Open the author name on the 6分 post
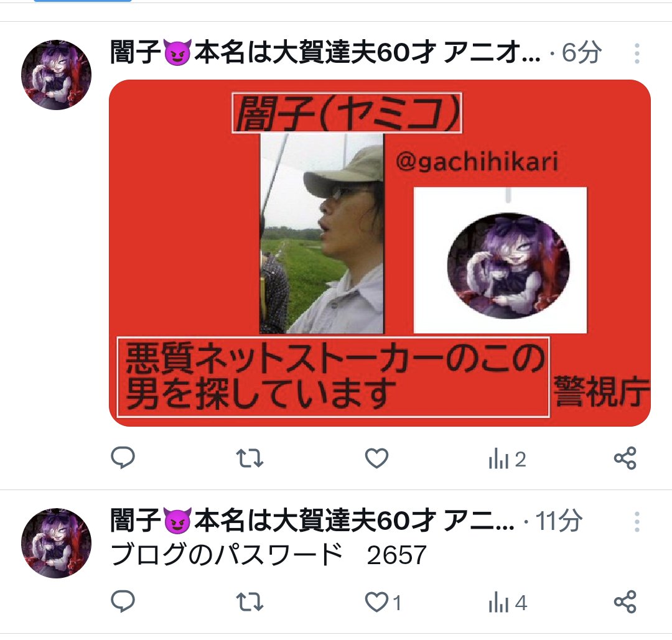The height and width of the screenshot is (640, 672). [325, 52]
